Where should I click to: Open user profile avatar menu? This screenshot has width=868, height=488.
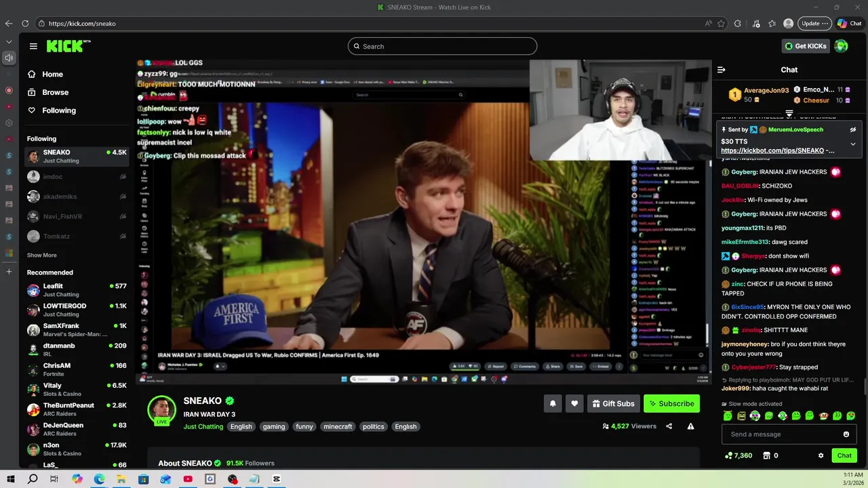(842, 46)
